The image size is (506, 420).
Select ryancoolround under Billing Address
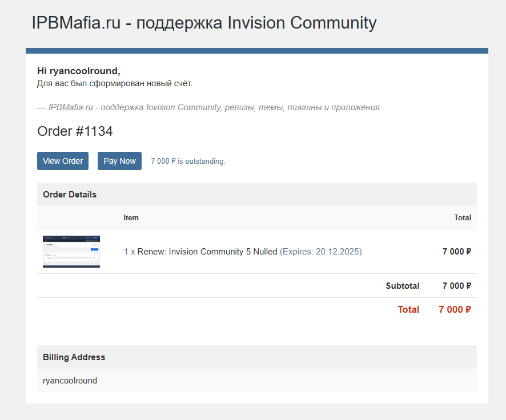click(70, 381)
